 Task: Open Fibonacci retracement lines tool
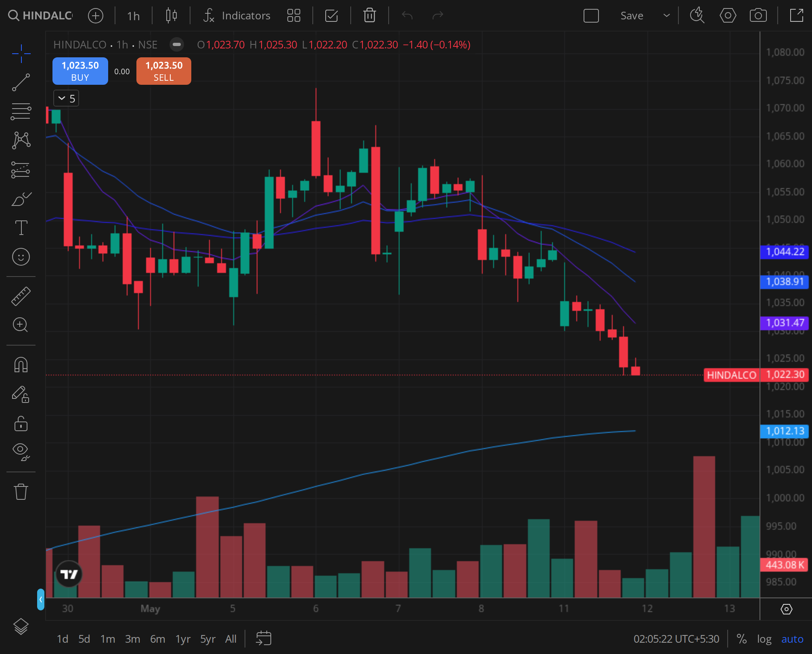21,111
